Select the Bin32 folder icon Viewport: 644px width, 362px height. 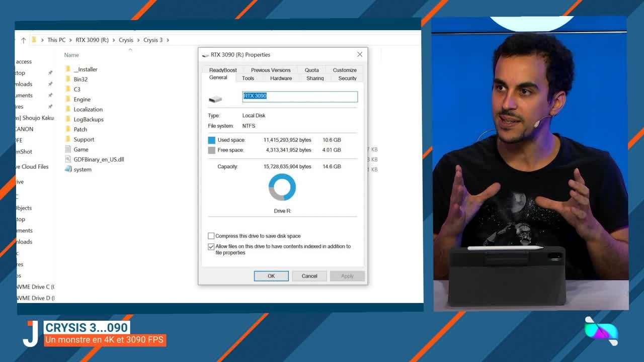(x=68, y=79)
